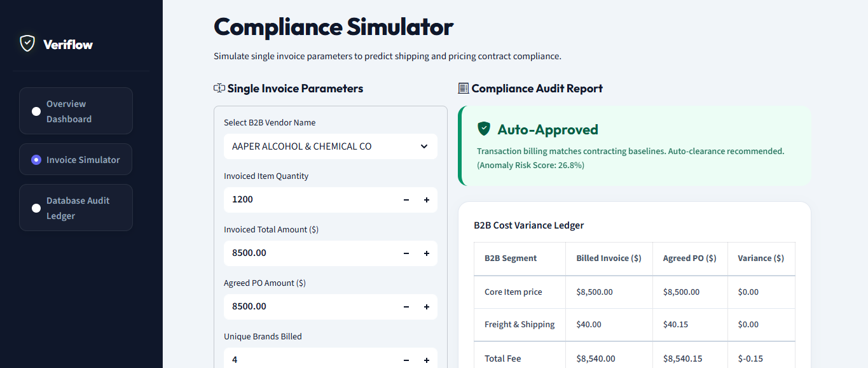Click the Billed Invoice ($) column header
This screenshot has height=368, width=868.
(609, 258)
